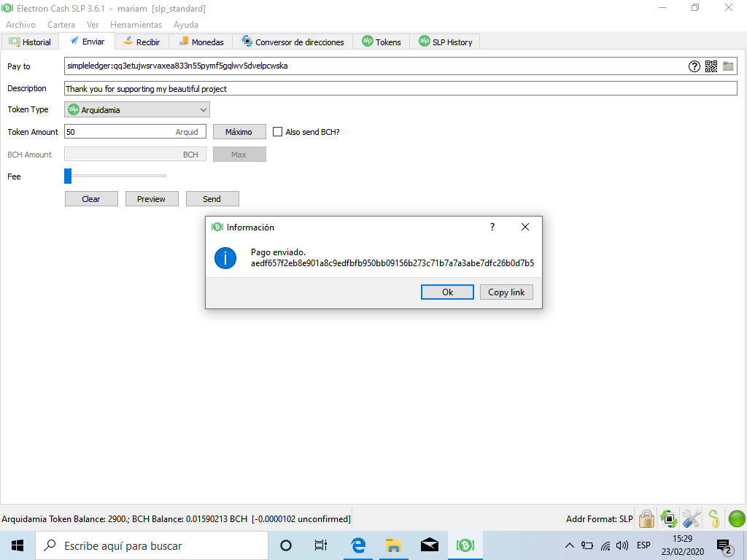747x560 pixels.
Task: Open the QR code scanner icon in Pay to
Action: click(711, 66)
